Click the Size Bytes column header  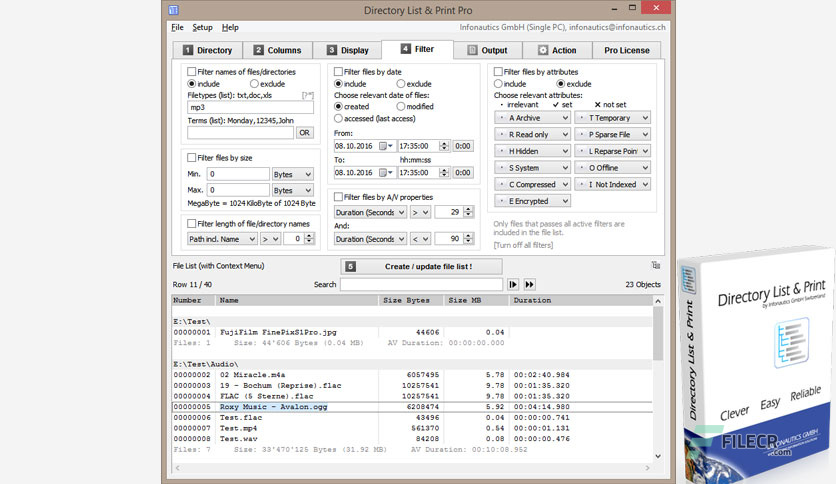click(411, 301)
